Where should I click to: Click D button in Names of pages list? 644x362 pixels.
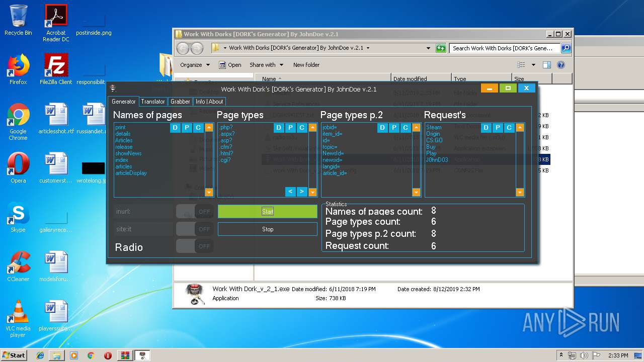(x=175, y=128)
